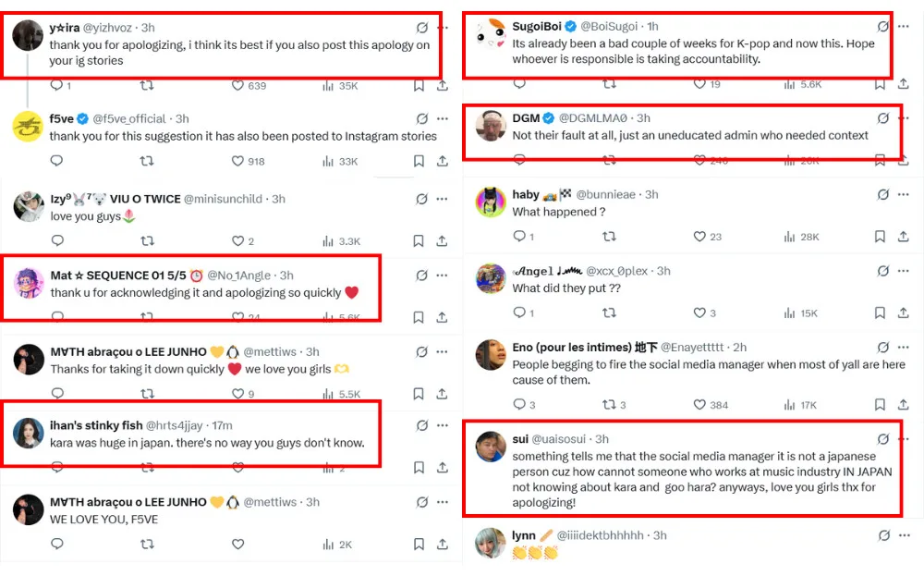
Task: Share the f5ve_official reply
Action: tap(443, 161)
